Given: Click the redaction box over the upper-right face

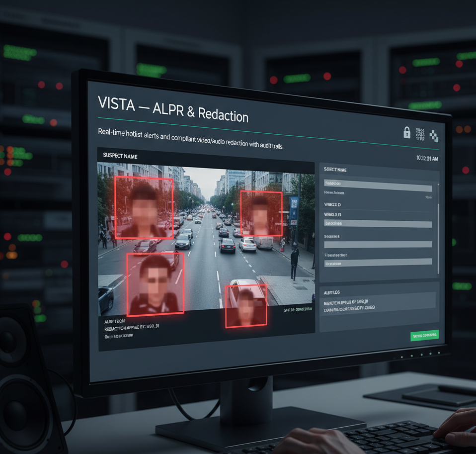Looking at the screenshot, I should 260,213.
